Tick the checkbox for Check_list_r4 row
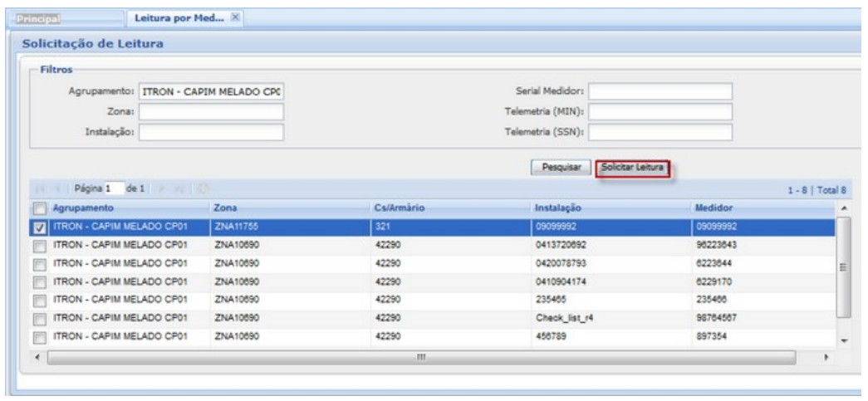Image resolution: width=868 pixels, height=401 pixels. (39, 317)
